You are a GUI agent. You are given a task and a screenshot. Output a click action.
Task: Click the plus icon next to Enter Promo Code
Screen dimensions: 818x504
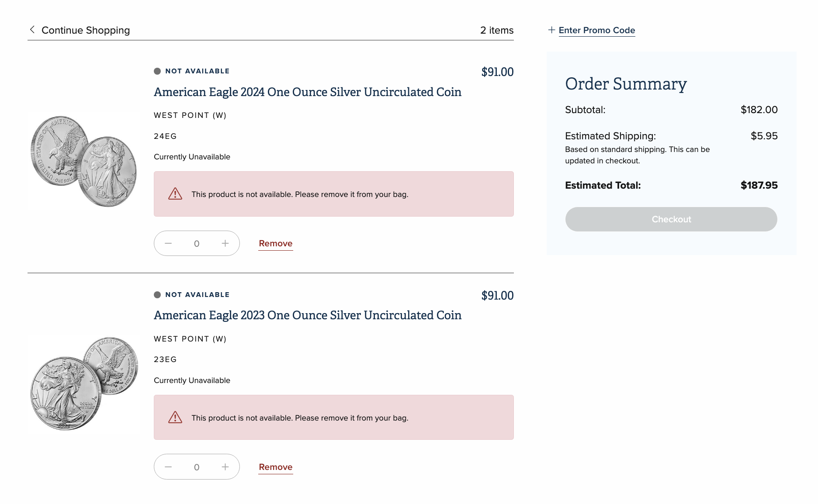tap(551, 30)
